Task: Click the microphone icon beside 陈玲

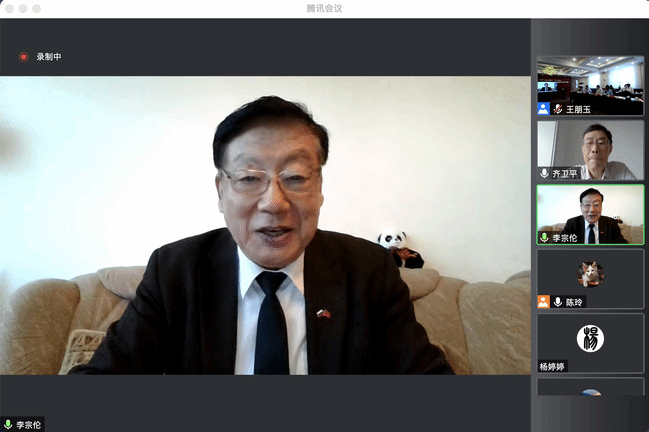Action: [557, 302]
